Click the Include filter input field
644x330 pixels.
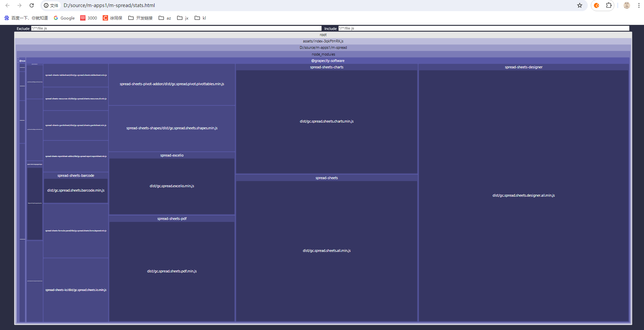(484, 28)
